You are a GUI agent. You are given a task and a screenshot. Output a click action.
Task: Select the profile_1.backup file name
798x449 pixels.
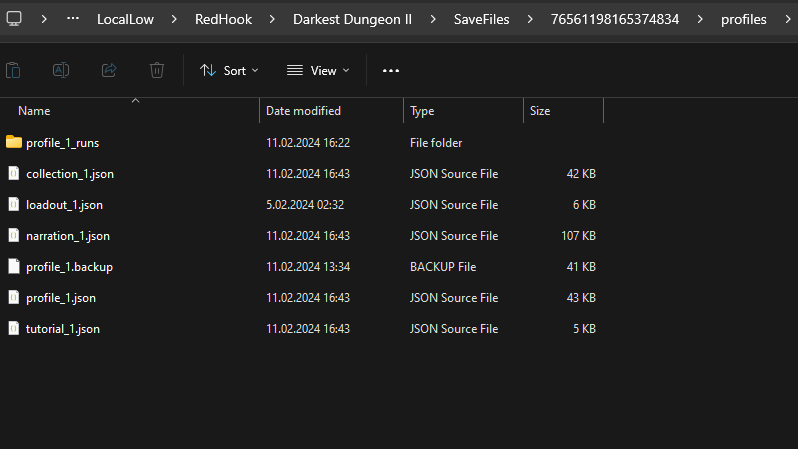coord(69,267)
